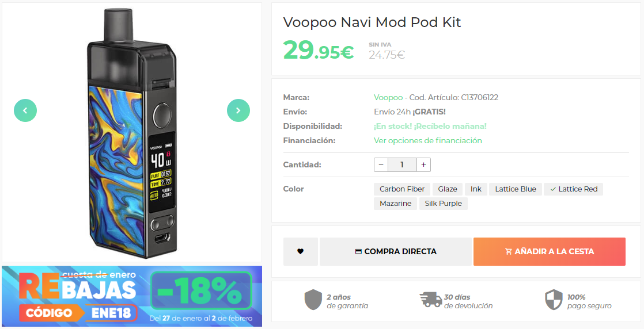This screenshot has height=329, width=644.
Task: Show the next product image
Action: coord(238,110)
